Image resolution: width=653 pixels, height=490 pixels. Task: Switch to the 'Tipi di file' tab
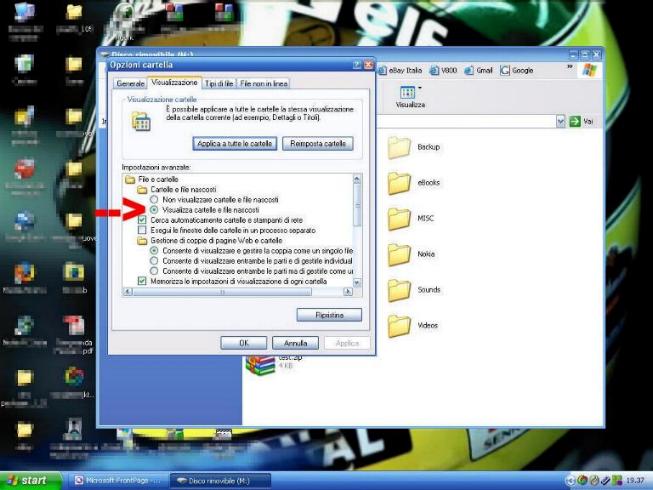pyautogui.click(x=219, y=83)
